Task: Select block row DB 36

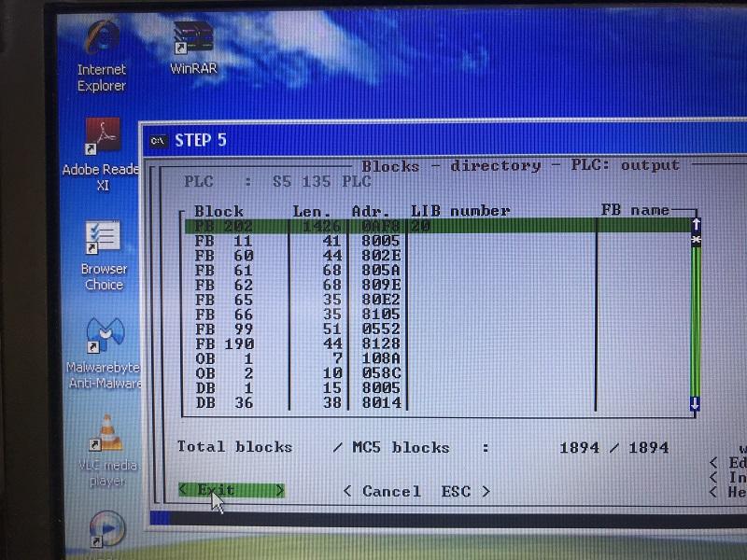Action: [x=437, y=403]
